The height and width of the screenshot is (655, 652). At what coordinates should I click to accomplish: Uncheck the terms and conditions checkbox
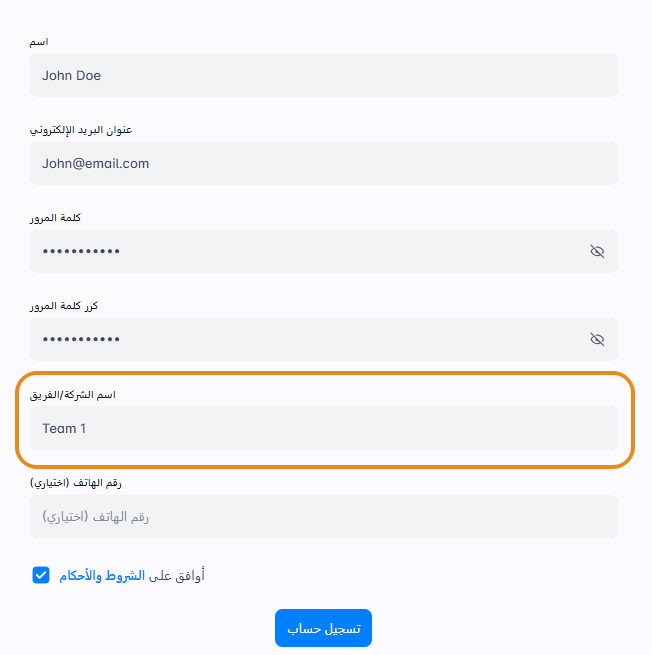click(41, 575)
